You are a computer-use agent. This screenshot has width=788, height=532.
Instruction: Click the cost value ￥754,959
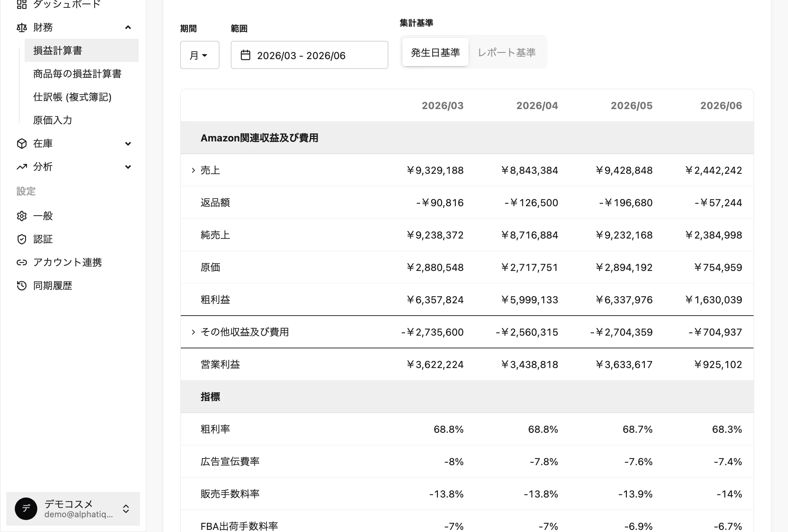pos(718,267)
